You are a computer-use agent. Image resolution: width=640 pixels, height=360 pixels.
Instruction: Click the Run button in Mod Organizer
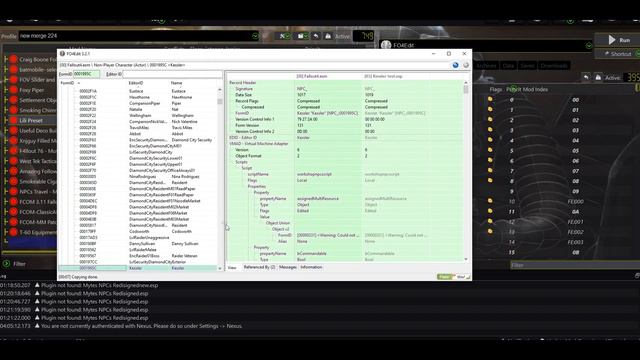point(619,40)
